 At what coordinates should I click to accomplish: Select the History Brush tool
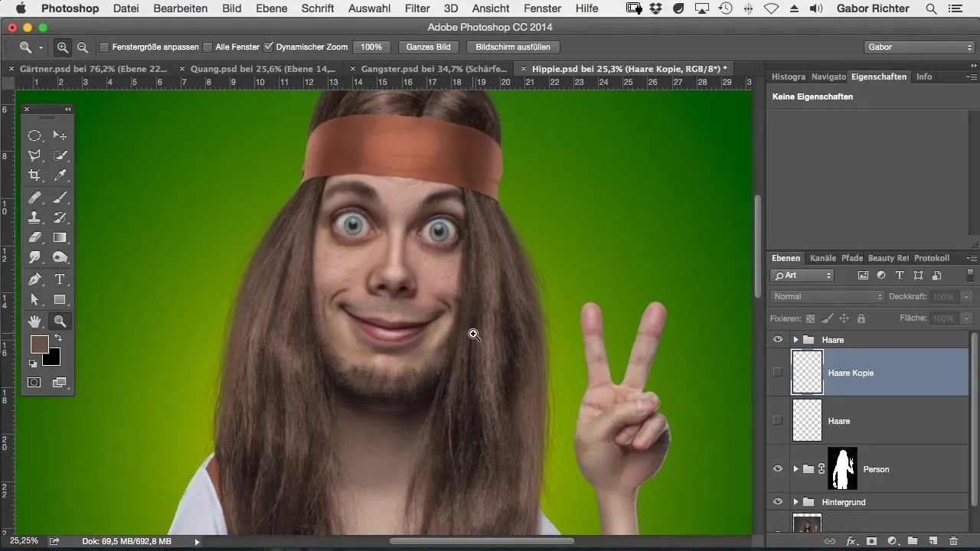60,218
